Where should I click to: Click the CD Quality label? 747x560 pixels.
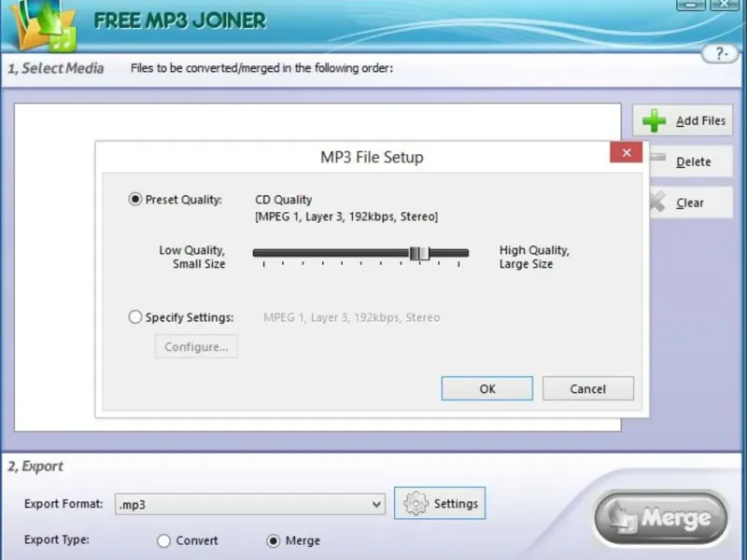(284, 200)
